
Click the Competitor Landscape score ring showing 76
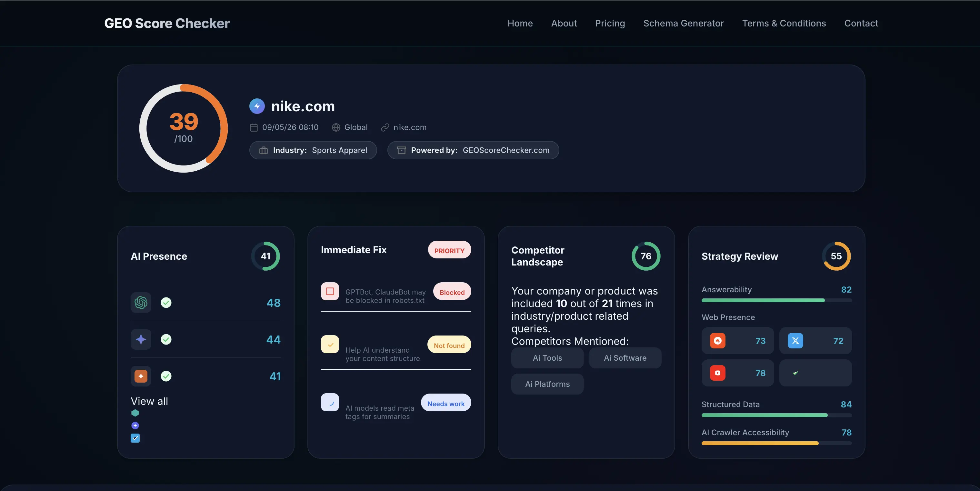click(645, 256)
